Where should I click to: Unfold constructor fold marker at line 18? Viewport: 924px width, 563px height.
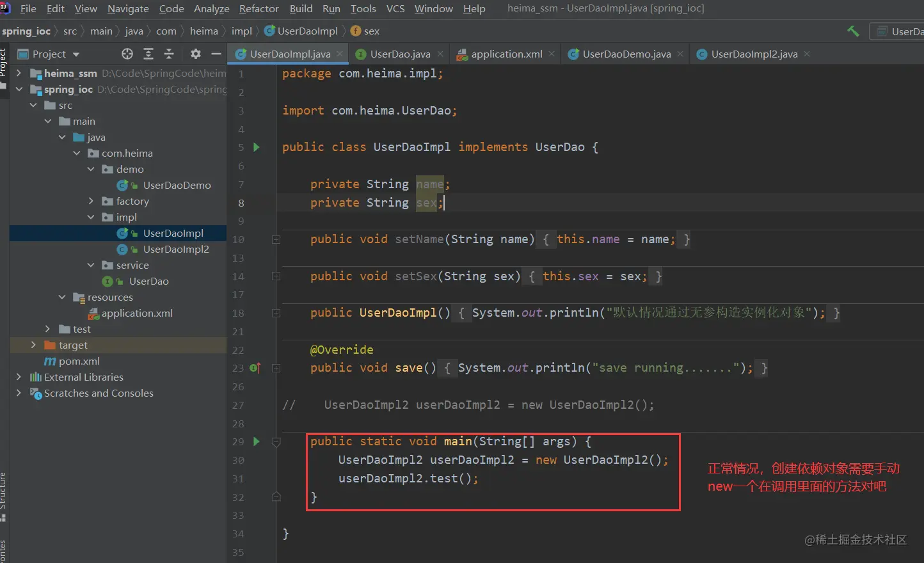tap(276, 313)
